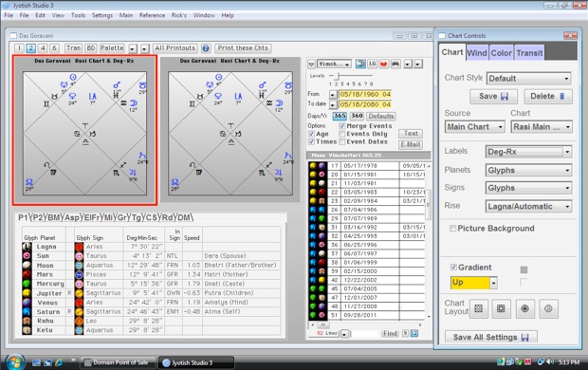Image resolution: width=588 pixels, height=370 pixels.
Task: Click the printer icon in dasha toolbar
Action: 395,65
